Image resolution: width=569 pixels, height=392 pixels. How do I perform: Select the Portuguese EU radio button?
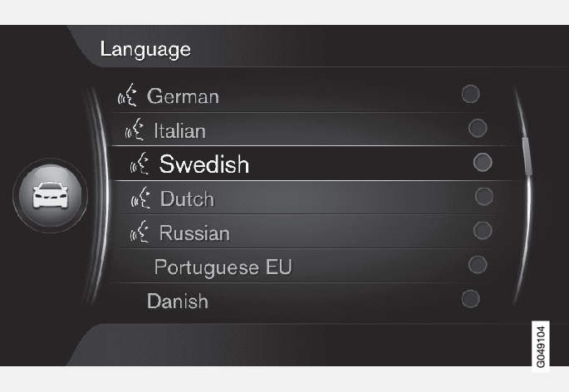(x=478, y=264)
